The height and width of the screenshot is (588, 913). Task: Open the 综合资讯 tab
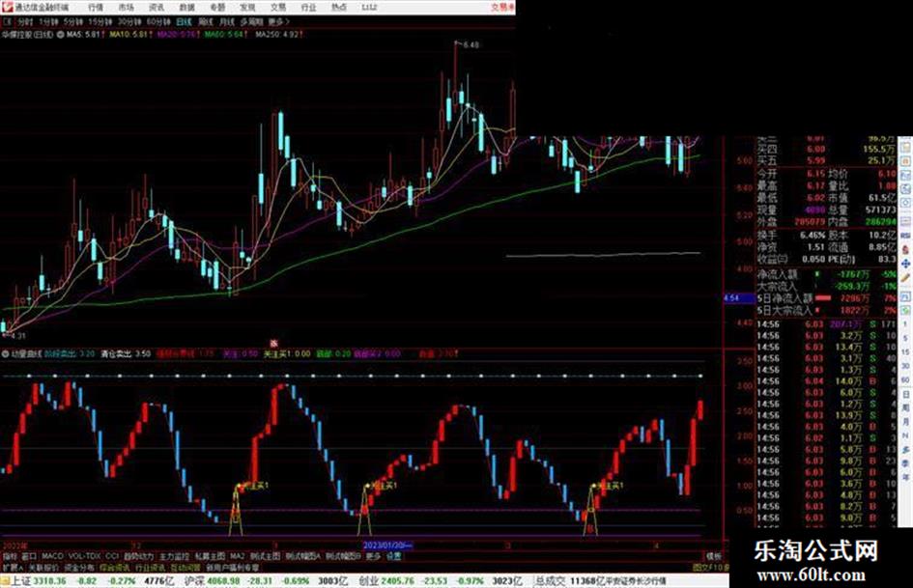[x=115, y=567]
